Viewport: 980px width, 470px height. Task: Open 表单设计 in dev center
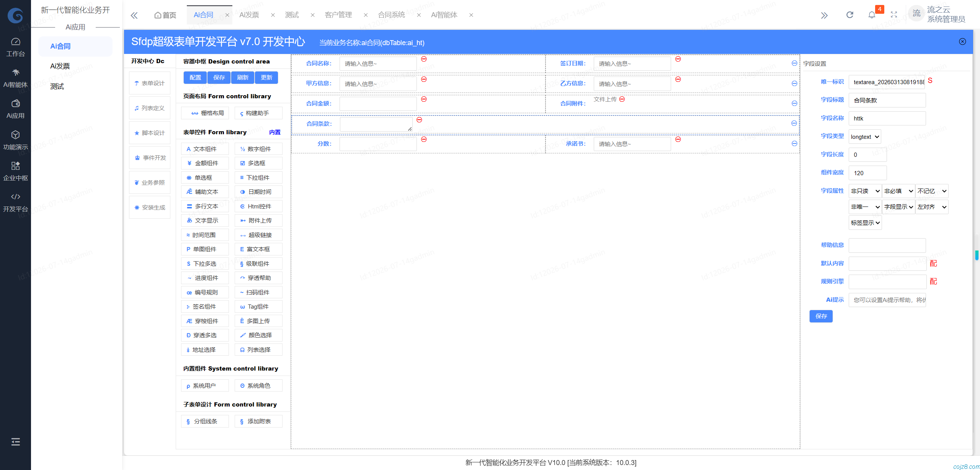pyautogui.click(x=150, y=83)
